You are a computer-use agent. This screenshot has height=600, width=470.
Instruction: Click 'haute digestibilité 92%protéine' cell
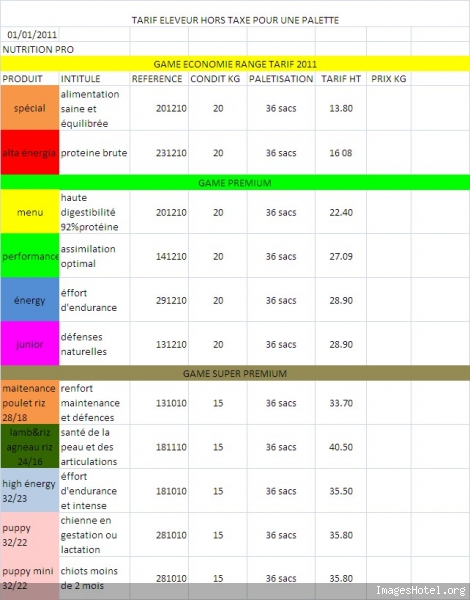[x=94, y=212]
